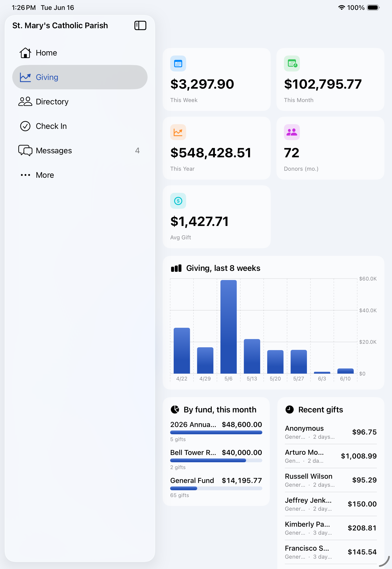The image size is (392, 569).
Task: Click the Home house icon
Action: click(25, 53)
